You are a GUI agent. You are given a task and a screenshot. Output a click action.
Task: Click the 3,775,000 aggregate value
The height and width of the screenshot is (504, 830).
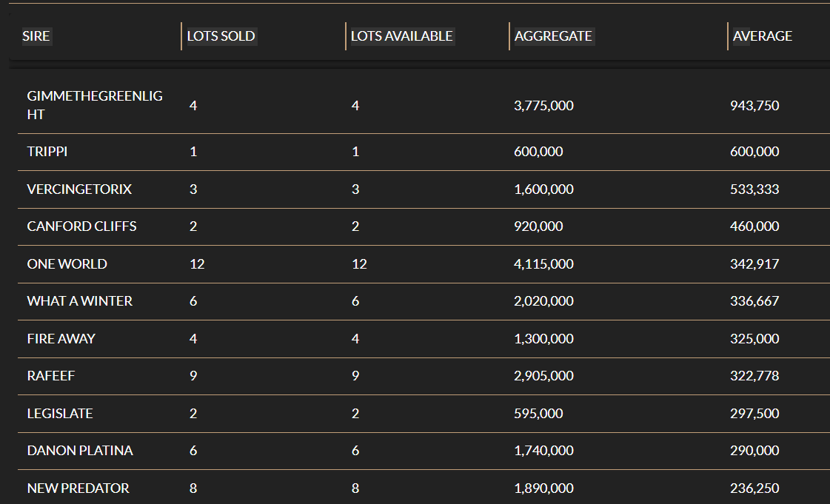pyautogui.click(x=543, y=106)
